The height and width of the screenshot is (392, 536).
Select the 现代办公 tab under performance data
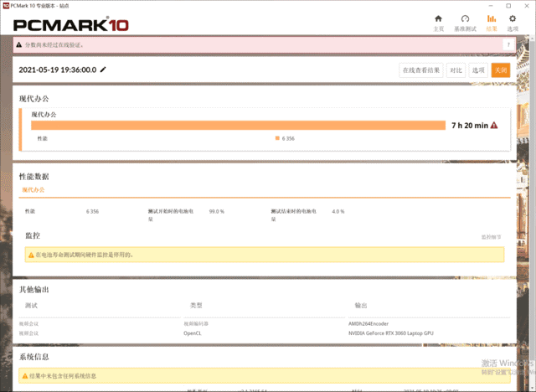(33, 189)
